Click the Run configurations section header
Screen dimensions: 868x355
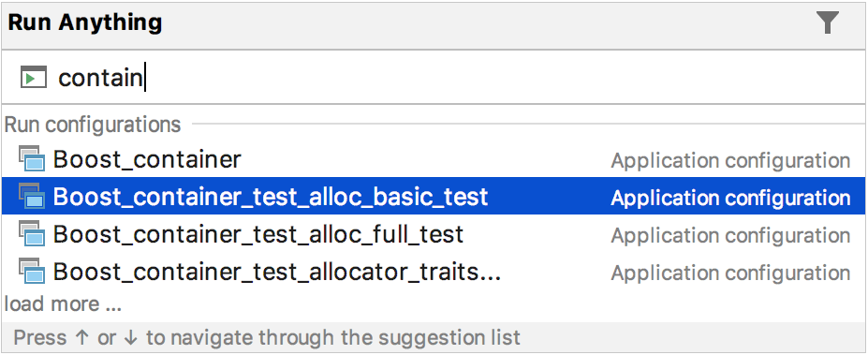93,124
